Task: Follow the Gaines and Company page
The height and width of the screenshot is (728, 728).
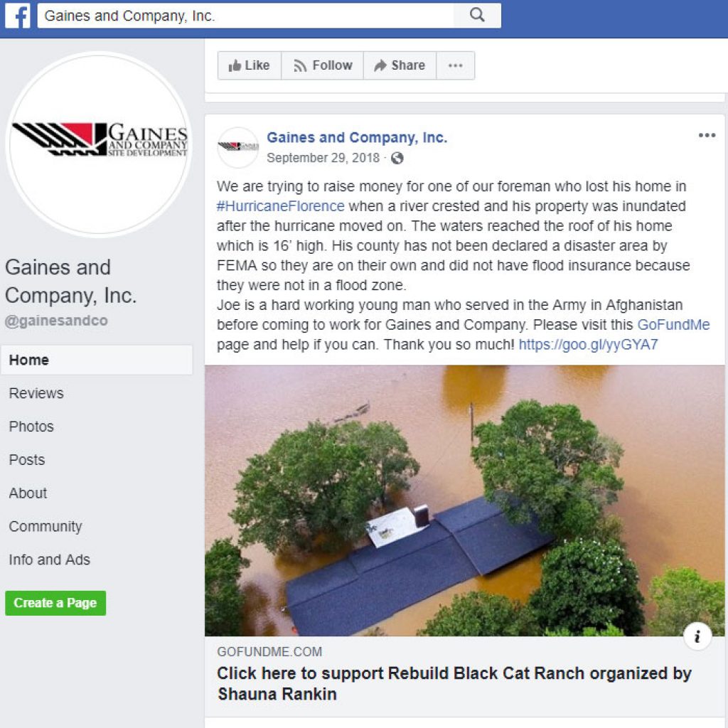Action: pos(322,65)
